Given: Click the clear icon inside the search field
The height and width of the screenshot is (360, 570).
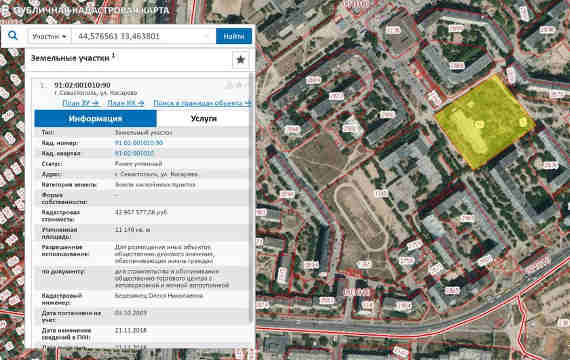Looking at the screenshot, I should click(x=206, y=36).
